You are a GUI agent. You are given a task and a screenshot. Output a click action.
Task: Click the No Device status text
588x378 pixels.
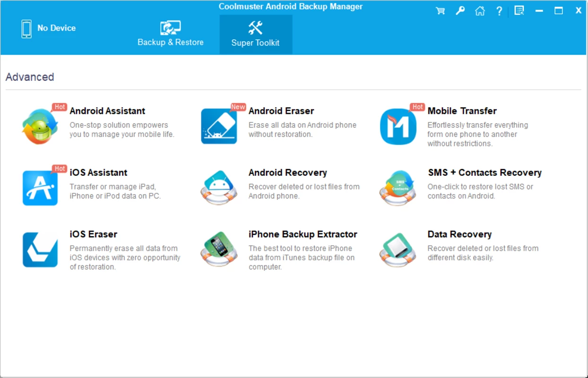[x=56, y=28]
